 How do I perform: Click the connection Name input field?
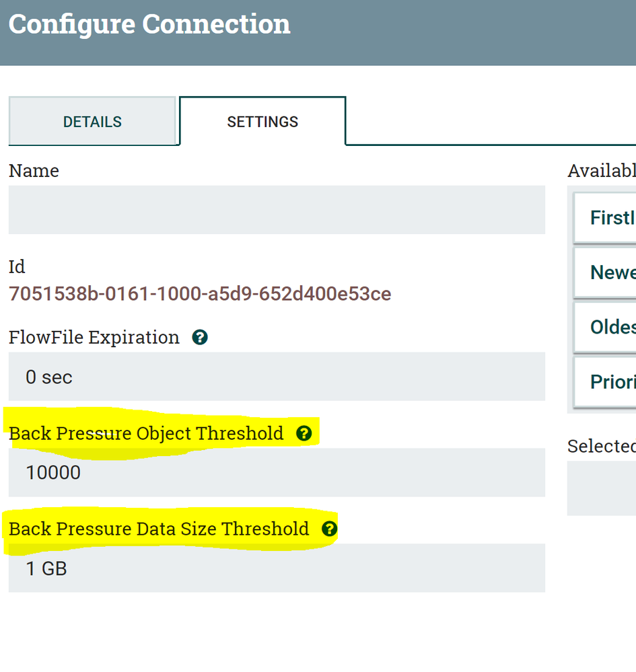pos(277,210)
